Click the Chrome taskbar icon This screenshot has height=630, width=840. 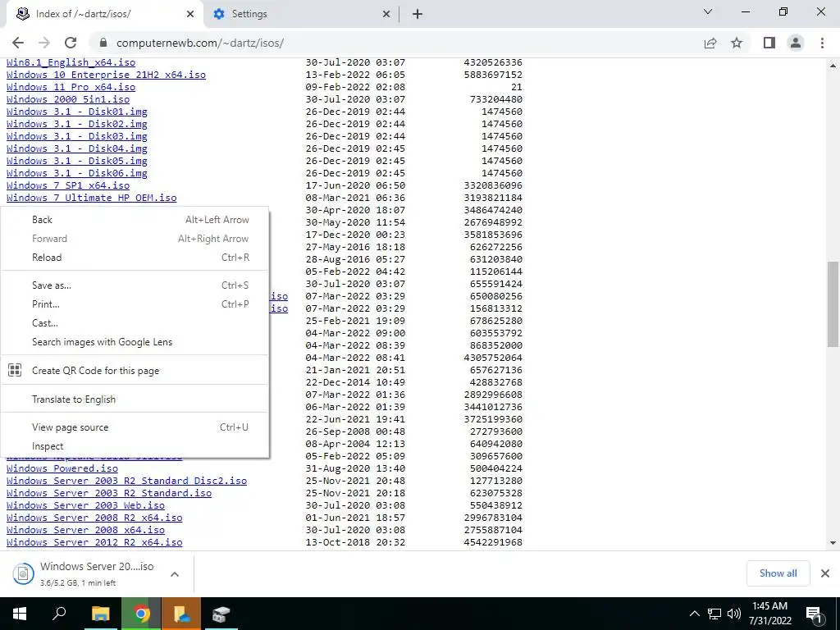[141, 614]
